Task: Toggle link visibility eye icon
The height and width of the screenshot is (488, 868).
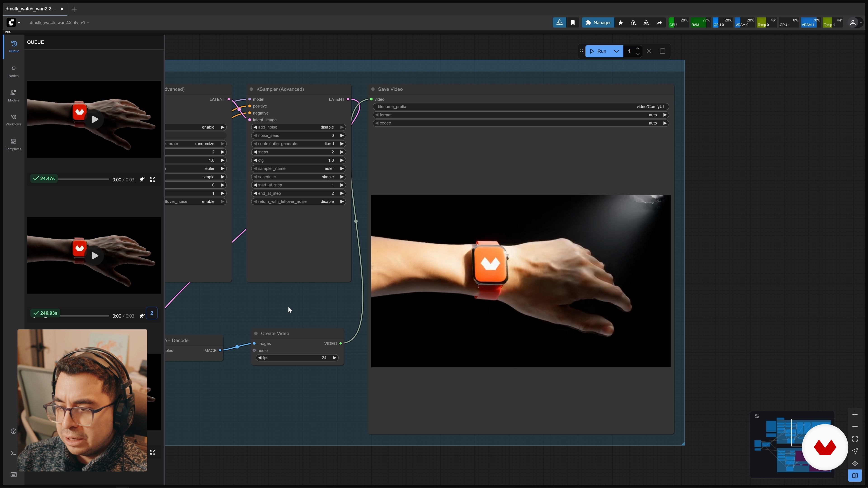Action: click(855, 463)
